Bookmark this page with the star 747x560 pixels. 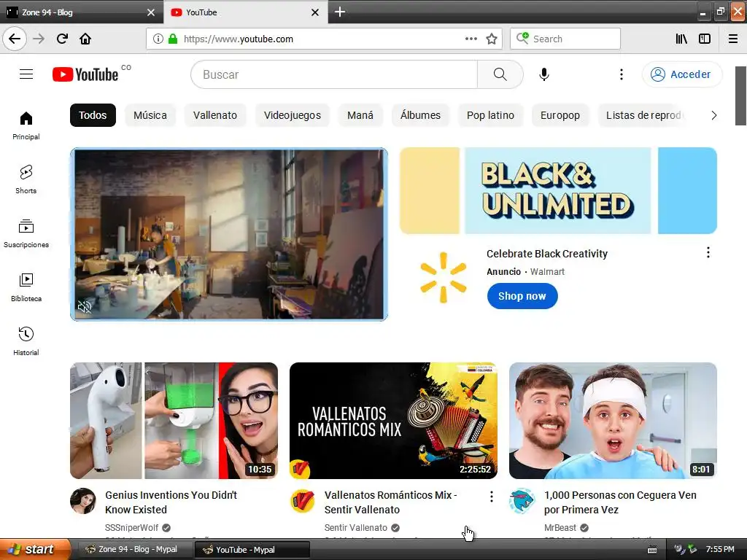pos(492,39)
